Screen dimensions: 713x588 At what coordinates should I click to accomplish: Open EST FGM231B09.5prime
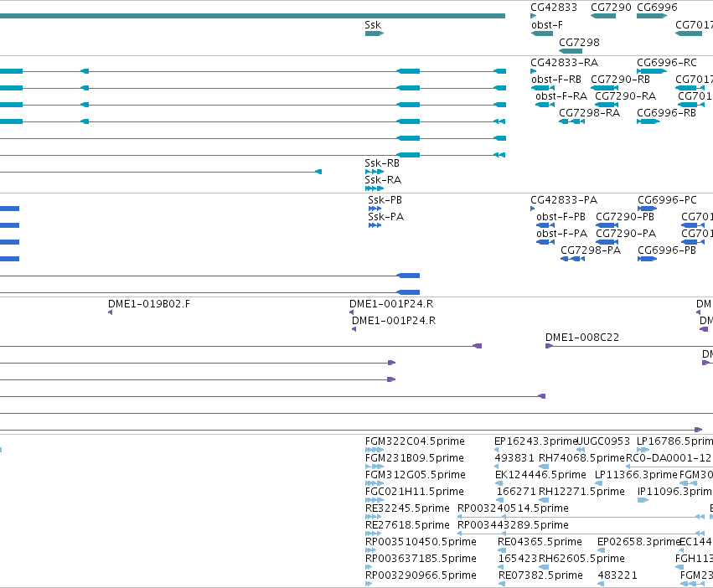pos(414,458)
